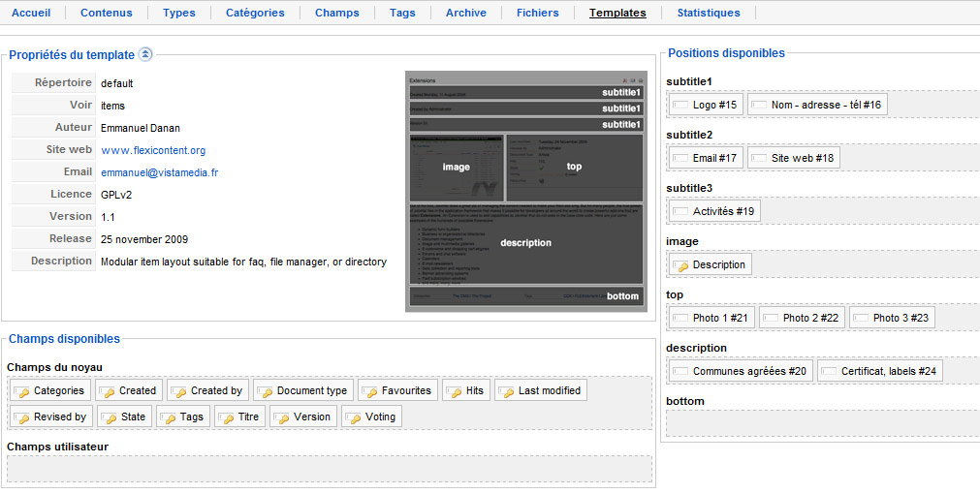The width and height of the screenshot is (980, 494).
Task: Click the key icon on Version field
Action: tap(283, 417)
